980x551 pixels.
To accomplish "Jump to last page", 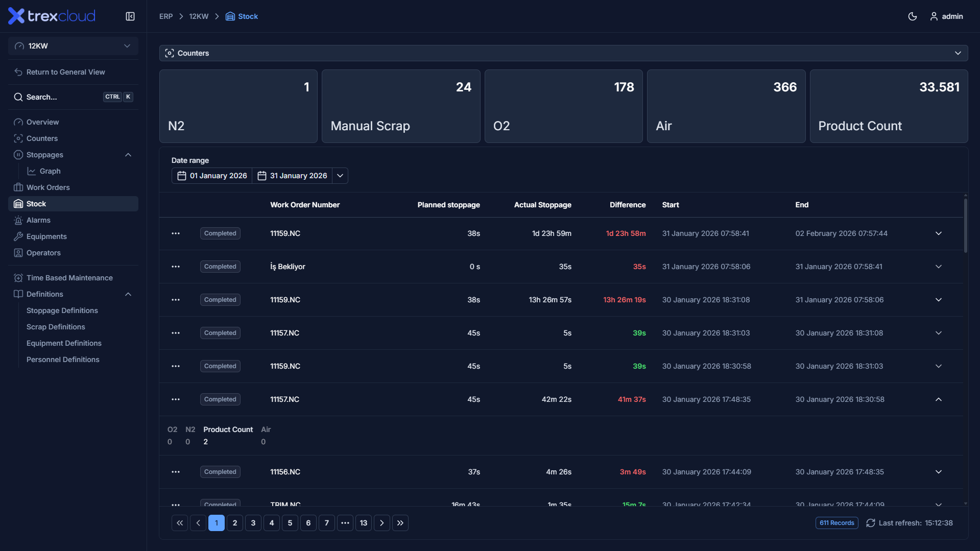I will point(400,523).
